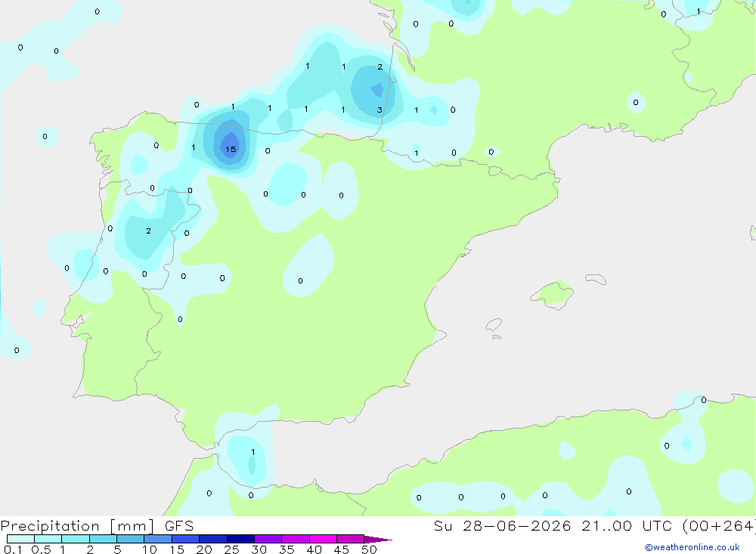
Task: Select the 15–20 mm blue legend swatch
Action: (186, 539)
